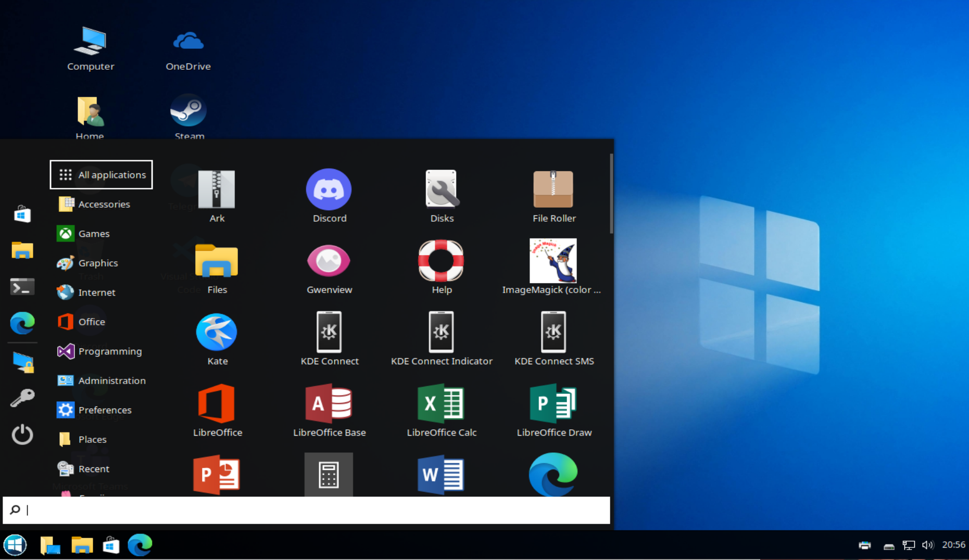Launch the Discord application
This screenshot has height=560, width=969.
[329, 196]
